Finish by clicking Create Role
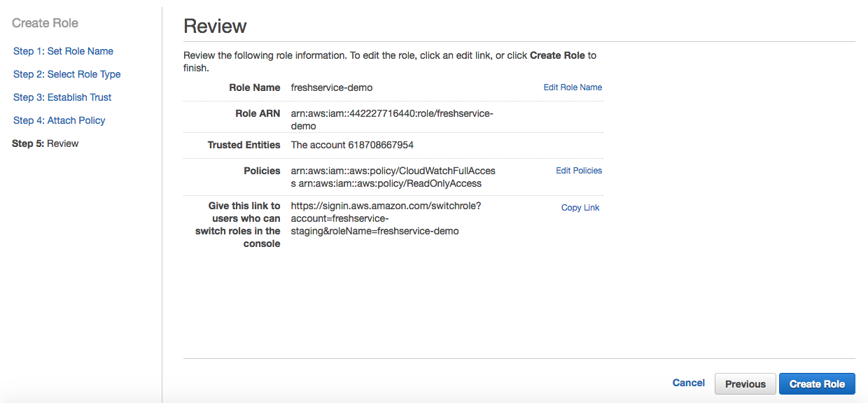 coord(817,383)
